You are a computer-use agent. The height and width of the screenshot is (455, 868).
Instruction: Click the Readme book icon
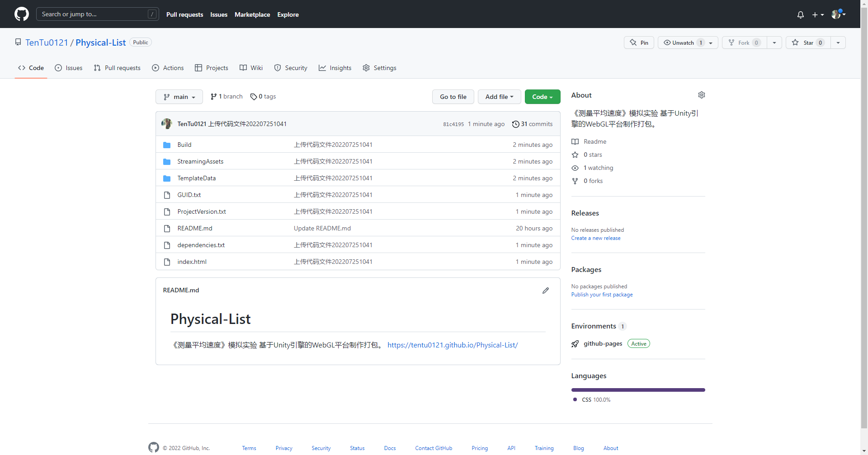[575, 142]
